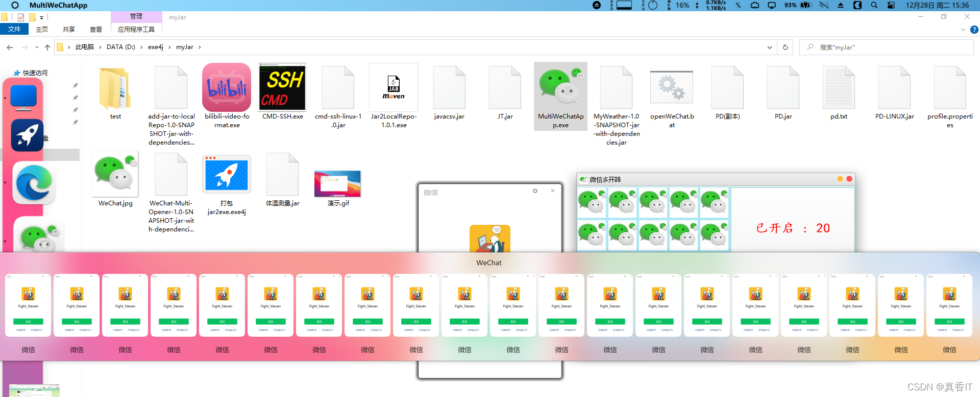Open the 文件 tab

(14, 29)
